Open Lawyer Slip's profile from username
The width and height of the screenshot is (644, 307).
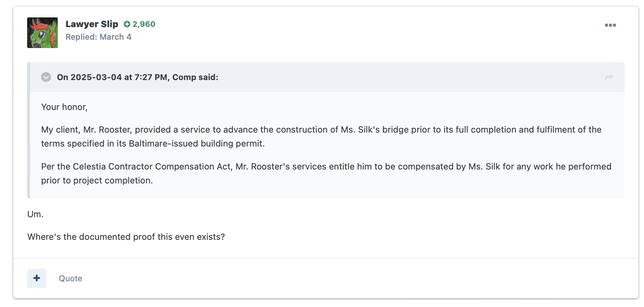click(92, 24)
